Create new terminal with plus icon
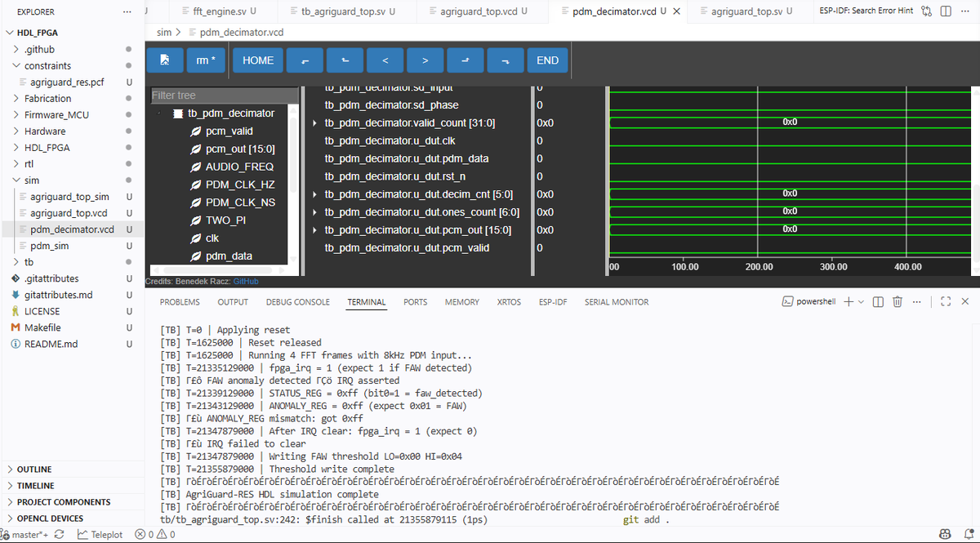 click(x=849, y=301)
